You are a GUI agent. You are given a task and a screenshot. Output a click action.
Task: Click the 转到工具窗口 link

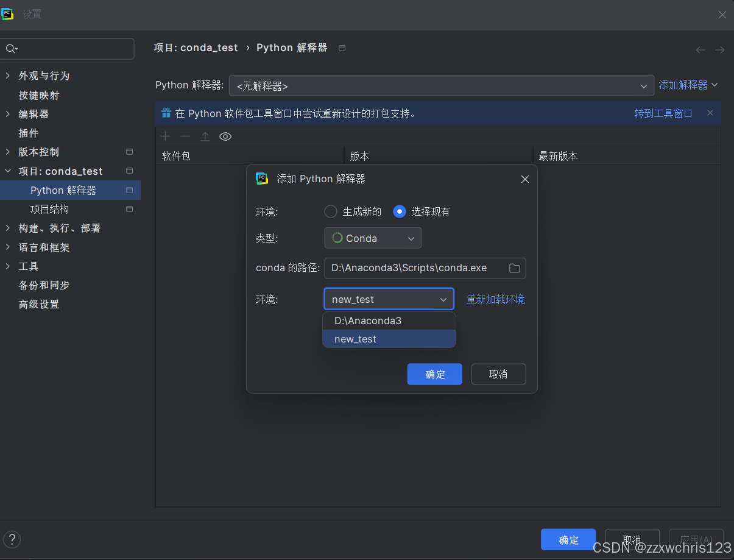tap(663, 113)
